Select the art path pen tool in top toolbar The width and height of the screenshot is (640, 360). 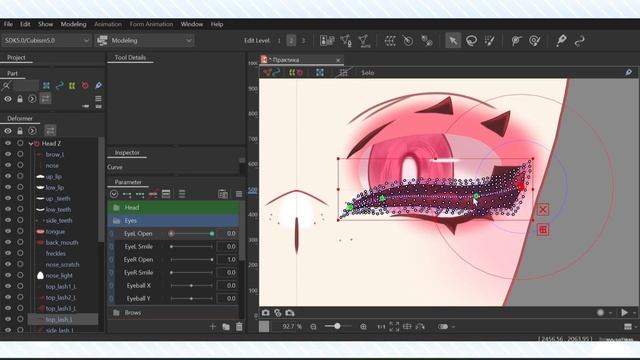pos(561,40)
